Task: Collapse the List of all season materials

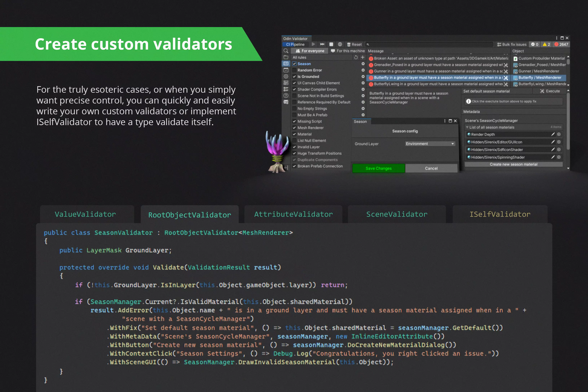Action: [x=467, y=127]
